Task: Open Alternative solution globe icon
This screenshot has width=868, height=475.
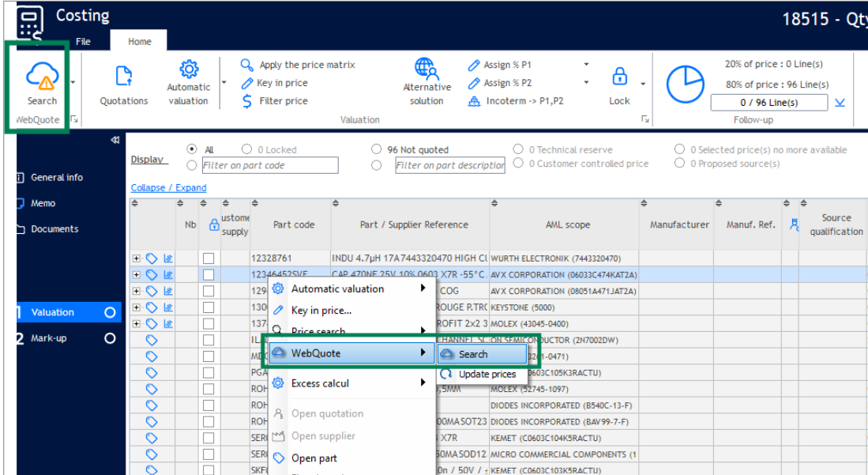Action: tap(426, 70)
